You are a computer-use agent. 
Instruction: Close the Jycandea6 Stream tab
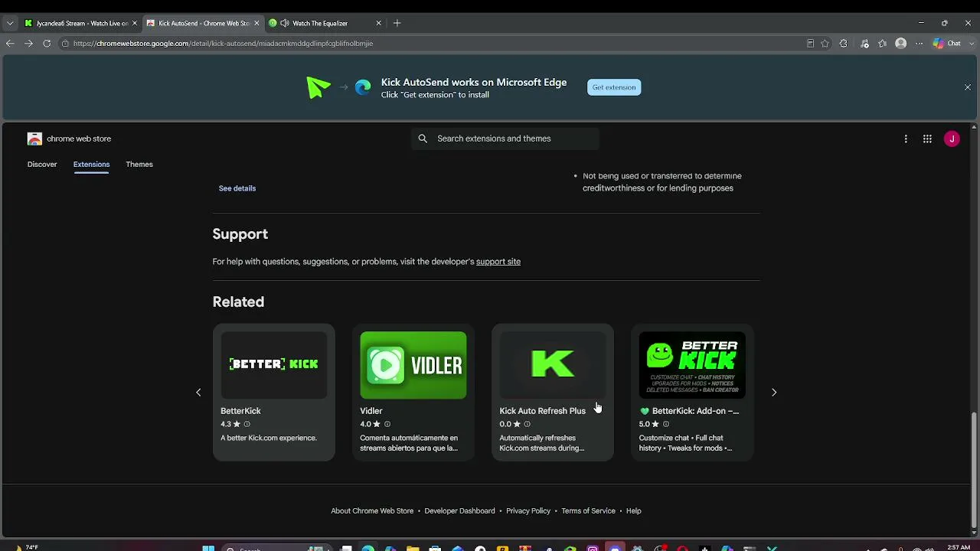(135, 23)
